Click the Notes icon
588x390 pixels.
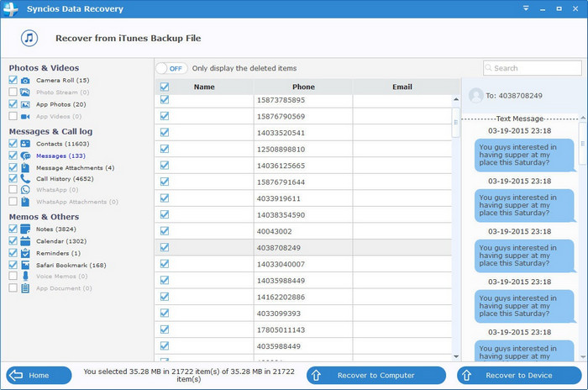tap(25, 229)
